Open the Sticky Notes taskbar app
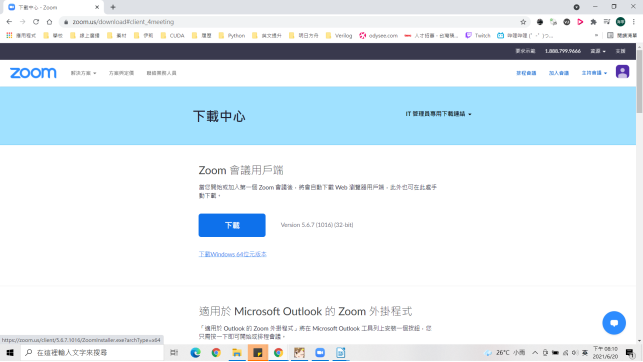This screenshot has height=362, width=643. pyautogui.click(x=258, y=353)
